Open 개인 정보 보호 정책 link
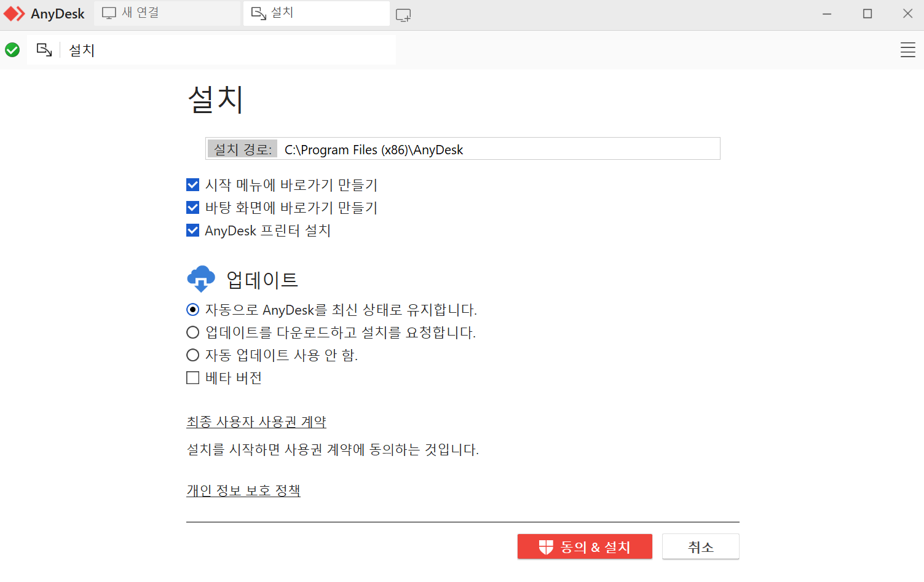Image resolution: width=924 pixels, height=582 pixels. click(243, 490)
